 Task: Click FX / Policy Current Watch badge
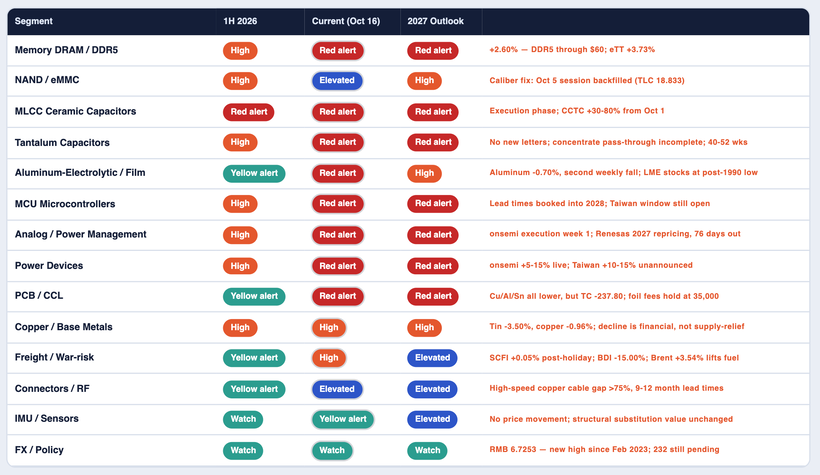tap(332, 450)
